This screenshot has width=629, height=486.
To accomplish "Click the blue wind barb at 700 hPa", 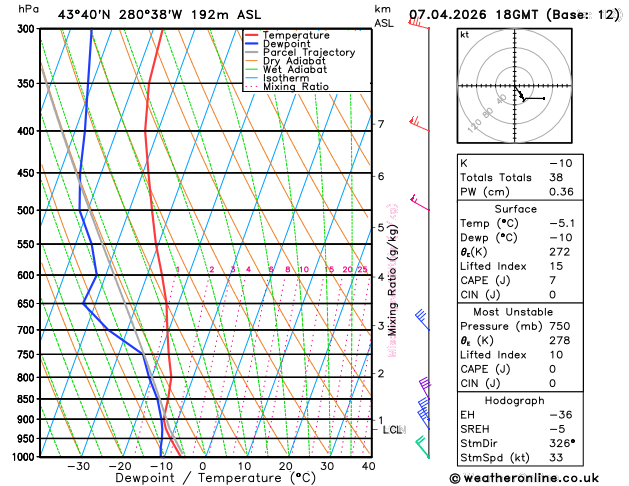I will tap(422, 320).
